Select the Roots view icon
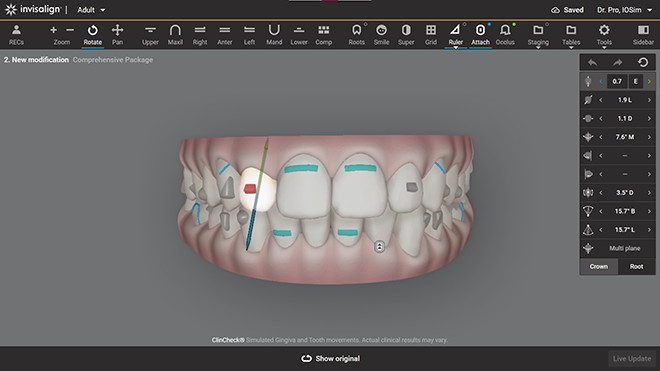This screenshot has width=660, height=371. click(357, 35)
